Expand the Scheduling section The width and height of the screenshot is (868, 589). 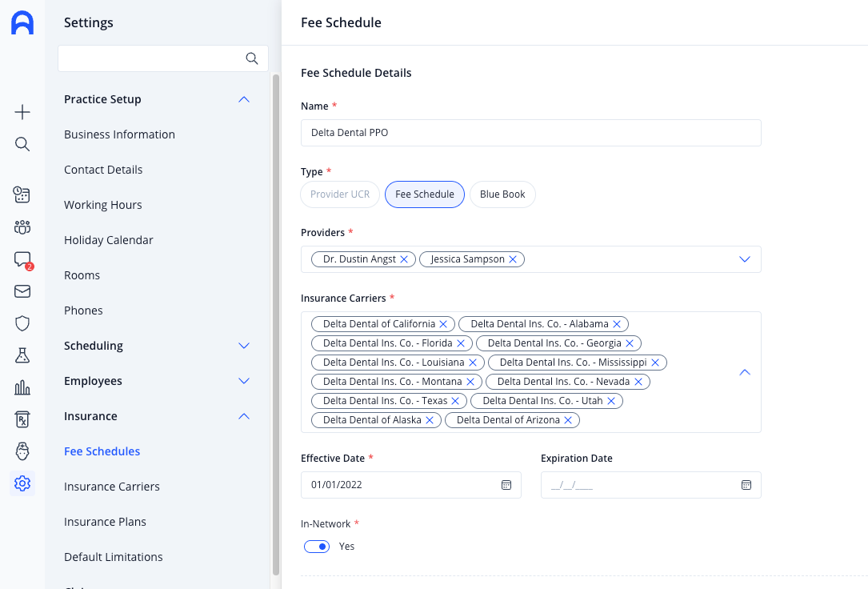pyautogui.click(x=243, y=346)
